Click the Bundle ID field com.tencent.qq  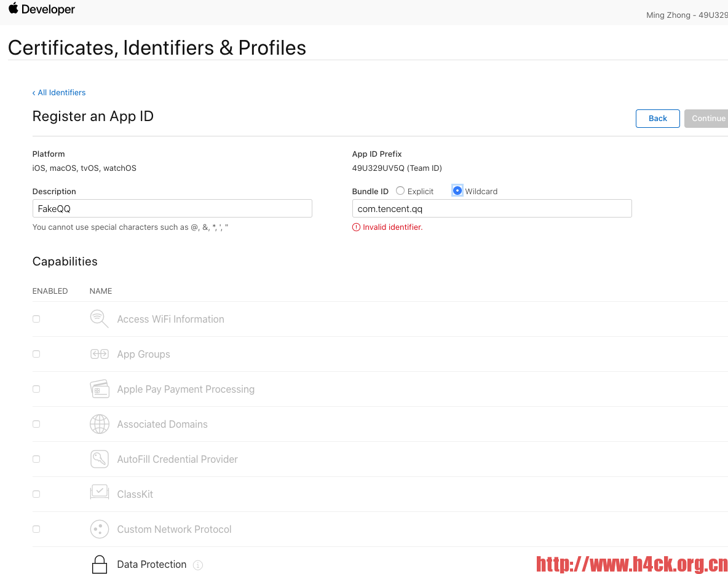(x=492, y=208)
